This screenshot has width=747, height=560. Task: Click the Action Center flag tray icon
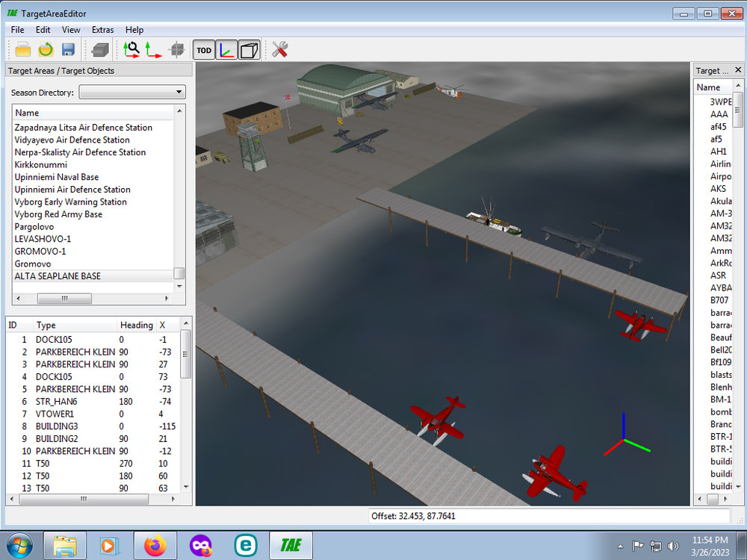coord(637,546)
